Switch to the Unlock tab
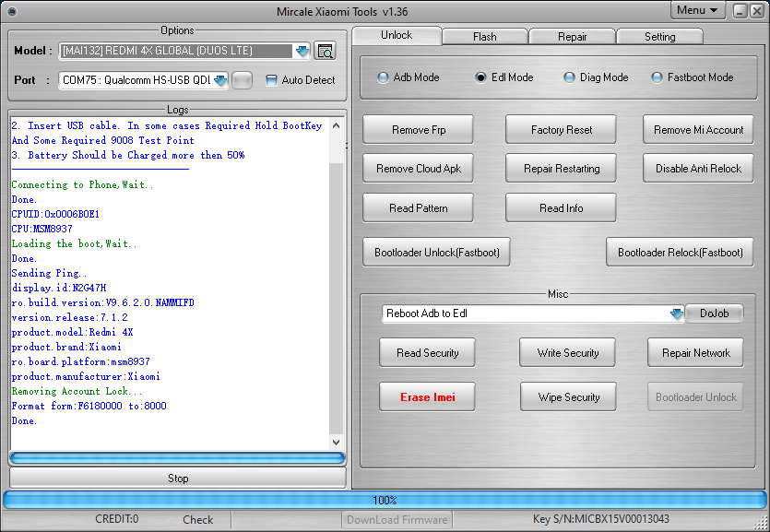Image resolution: width=770 pixels, height=532 pixels. (397, 35)
